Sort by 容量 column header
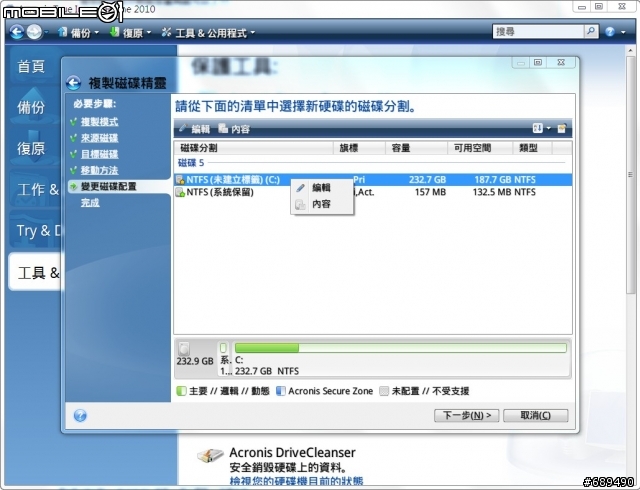The width and height of the screenshot is (640, 490). [x=416, y=148]
